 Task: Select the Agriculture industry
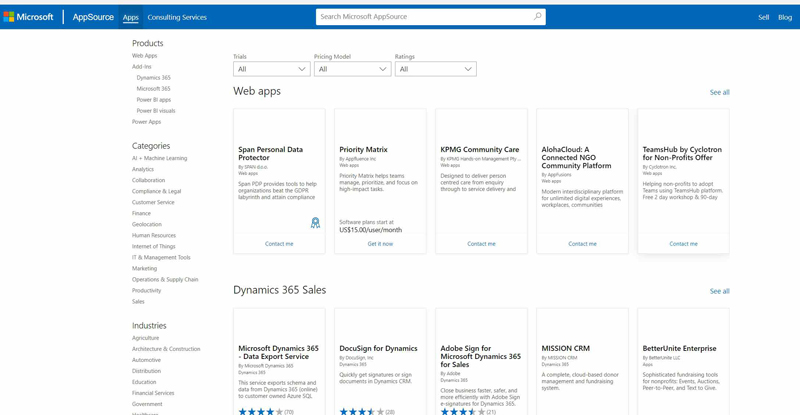[x=145, y=338]
